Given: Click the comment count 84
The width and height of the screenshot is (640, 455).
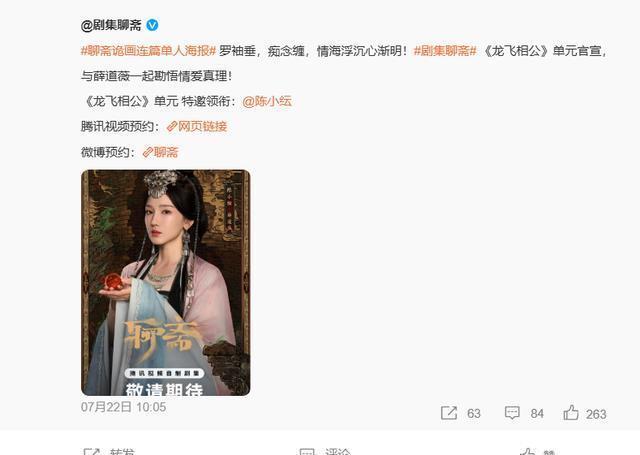Looking at the screenshot, I should (x=537, y=414).
